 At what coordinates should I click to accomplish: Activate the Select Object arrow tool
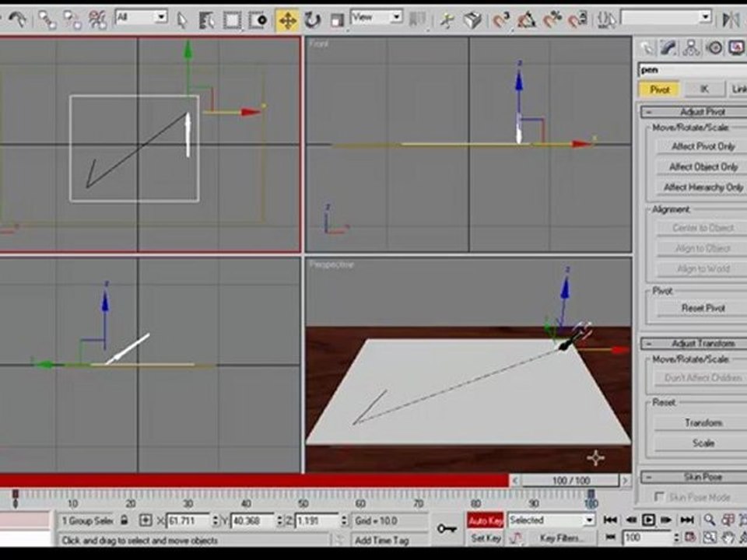coord(182,20)
